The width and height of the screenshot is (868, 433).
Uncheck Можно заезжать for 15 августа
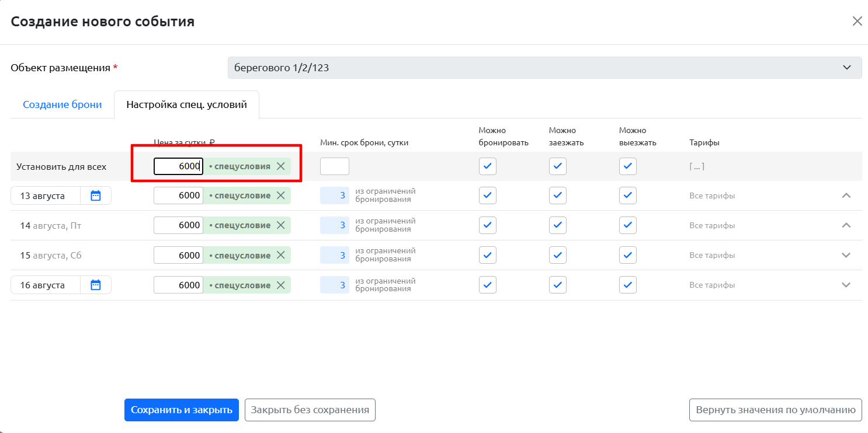point(558,255)
